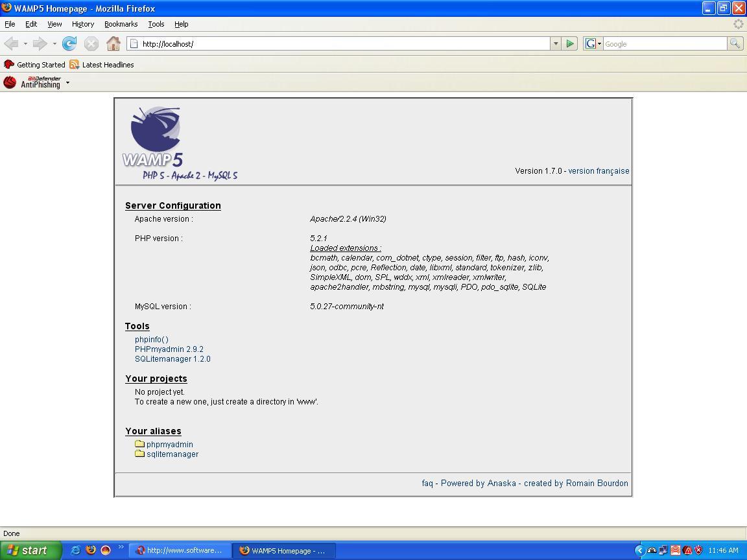The width and height of the screenshot is (747, 560).
Task: Expand the address bar history dropdown
Action: click(556, 43)
